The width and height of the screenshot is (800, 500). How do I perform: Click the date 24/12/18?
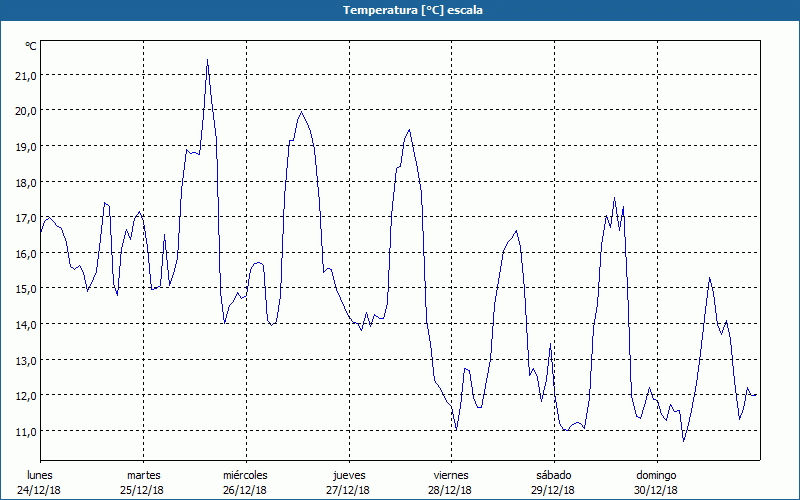(39, 490)
